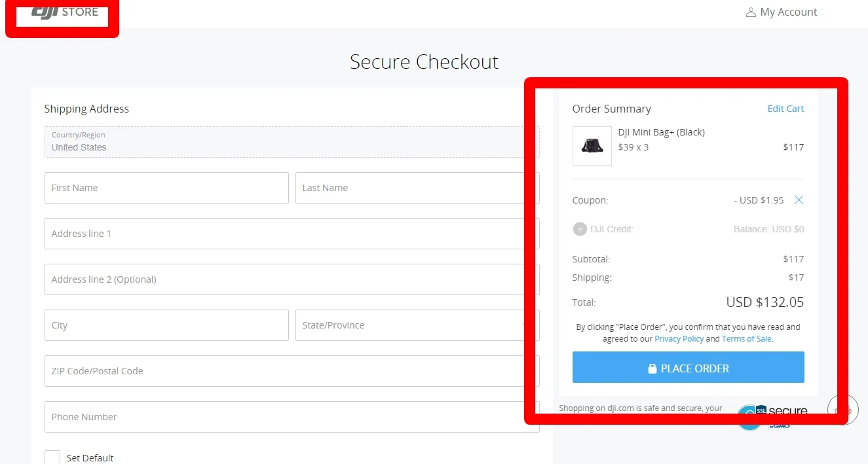Click into the Last Name field
Image resolution: width=868 pixels, height=464 pixels.
[417, 188]
